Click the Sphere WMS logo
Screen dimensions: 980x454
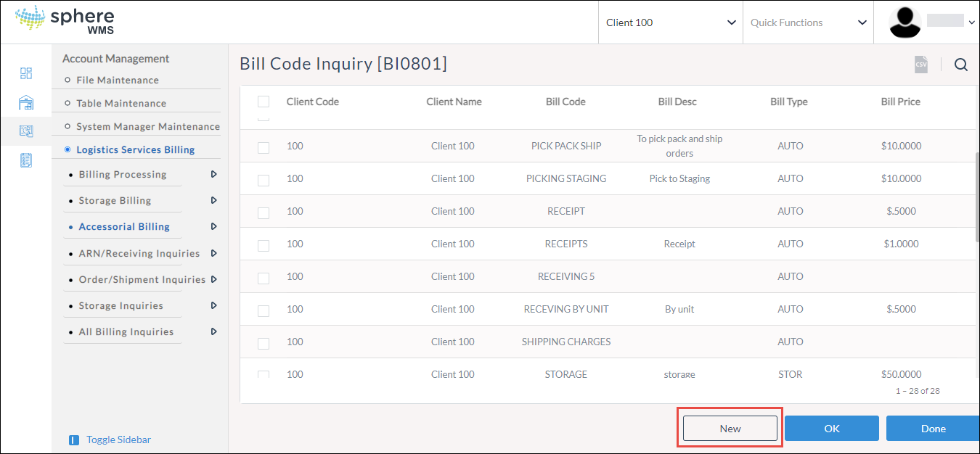(x=65, y=20)
